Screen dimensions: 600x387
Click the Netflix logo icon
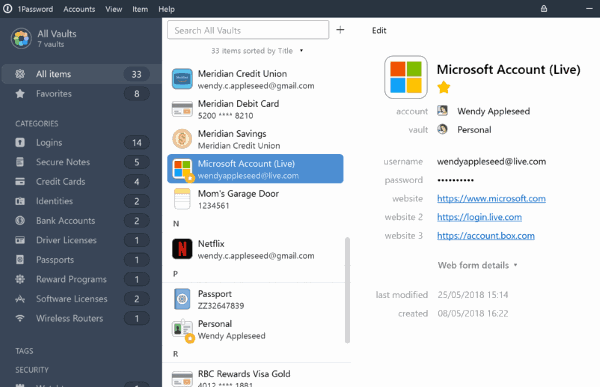(182, 249)
